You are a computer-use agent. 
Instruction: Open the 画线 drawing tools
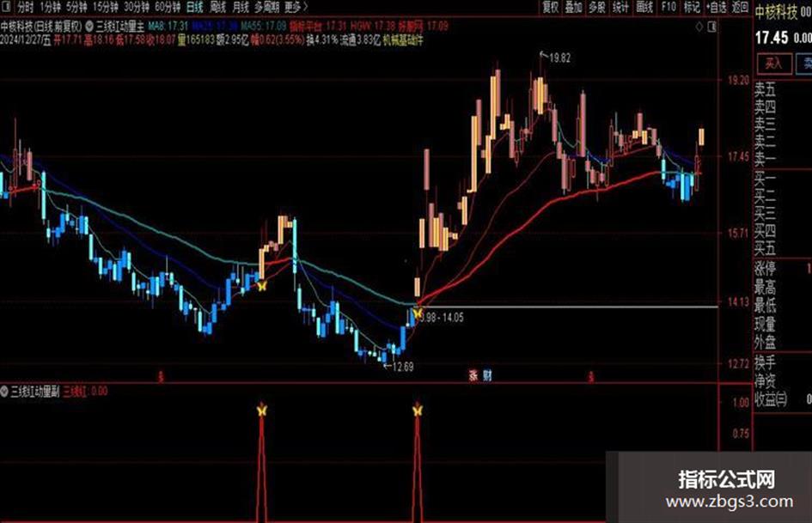644,7
